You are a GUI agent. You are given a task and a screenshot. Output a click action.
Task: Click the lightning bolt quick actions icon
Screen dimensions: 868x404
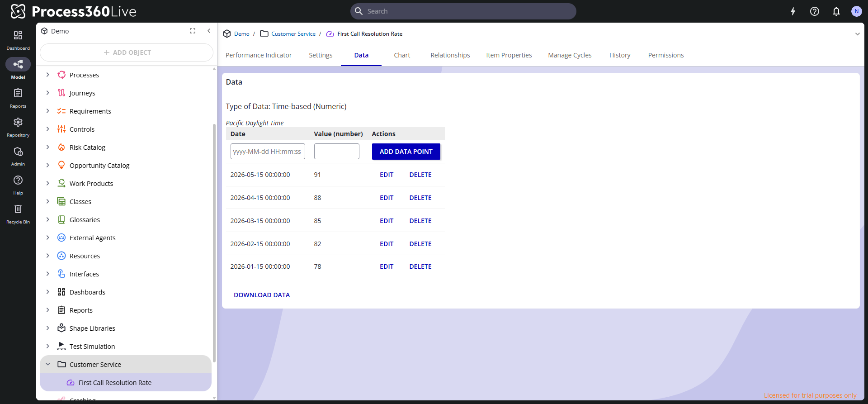pos(793,11)
